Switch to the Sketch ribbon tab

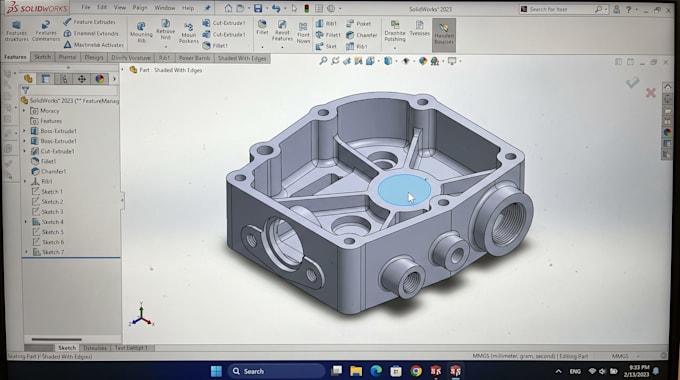pyautogui.click(x=42, y=57)
